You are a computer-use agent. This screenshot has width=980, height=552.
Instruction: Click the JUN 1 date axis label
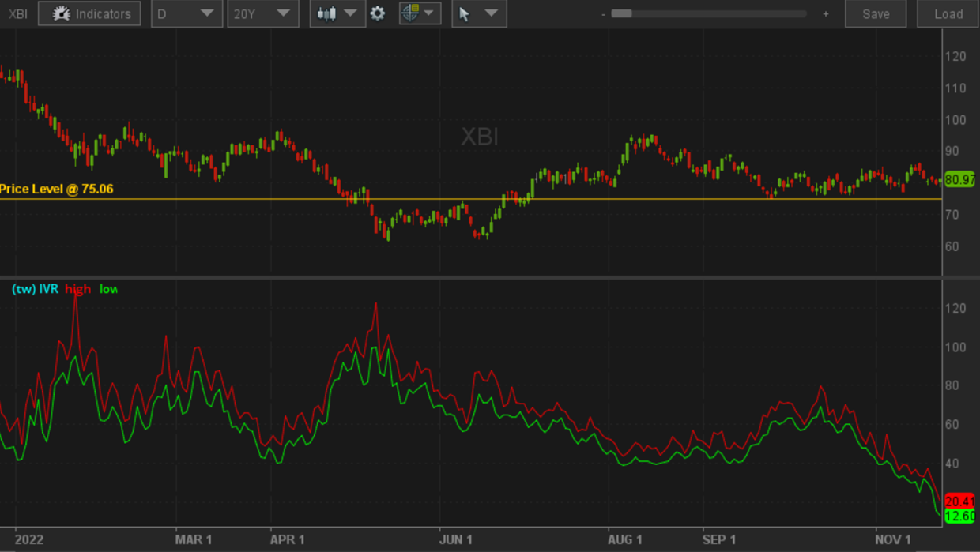[x=456, y=539]
